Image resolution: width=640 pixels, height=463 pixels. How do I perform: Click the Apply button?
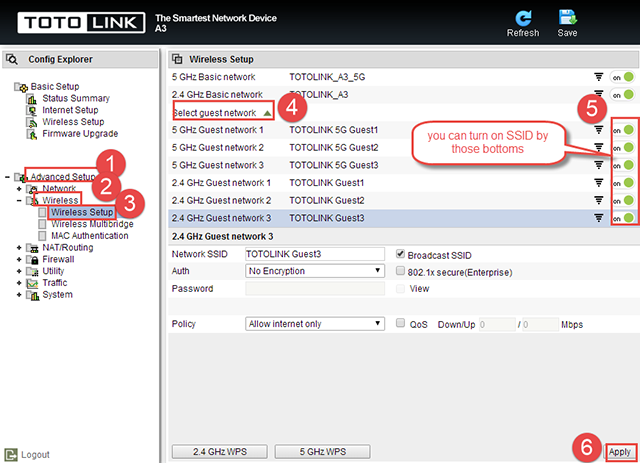(620, 452)
